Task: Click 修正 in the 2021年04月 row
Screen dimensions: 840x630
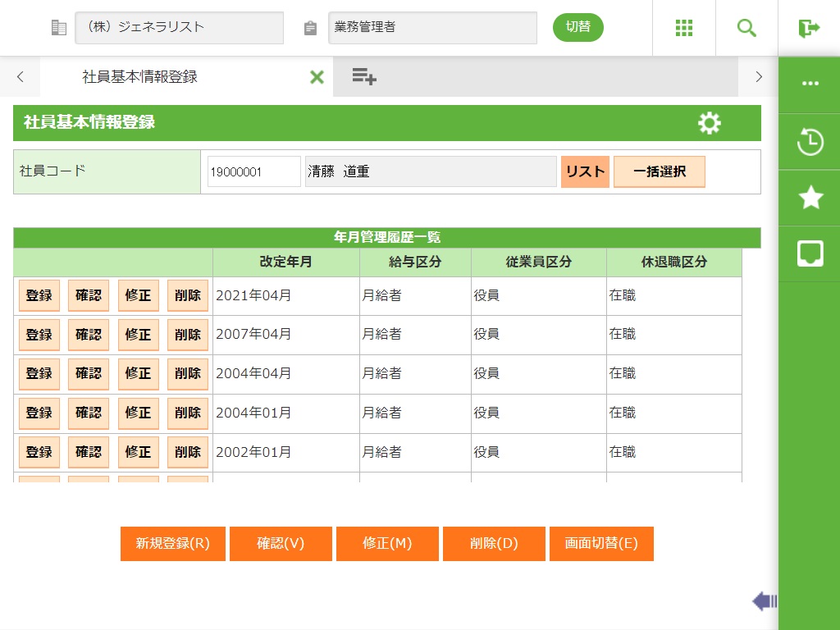Action: click(x=138, y=296)
